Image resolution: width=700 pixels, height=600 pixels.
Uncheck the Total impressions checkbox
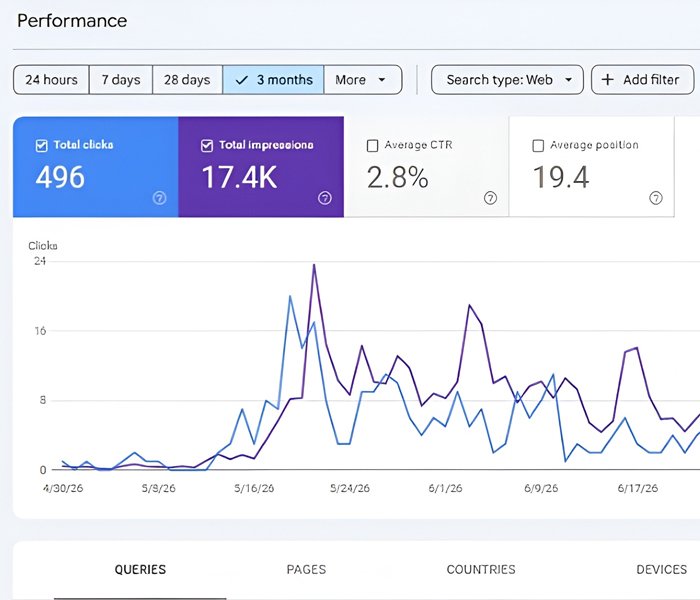coord(207,146)
